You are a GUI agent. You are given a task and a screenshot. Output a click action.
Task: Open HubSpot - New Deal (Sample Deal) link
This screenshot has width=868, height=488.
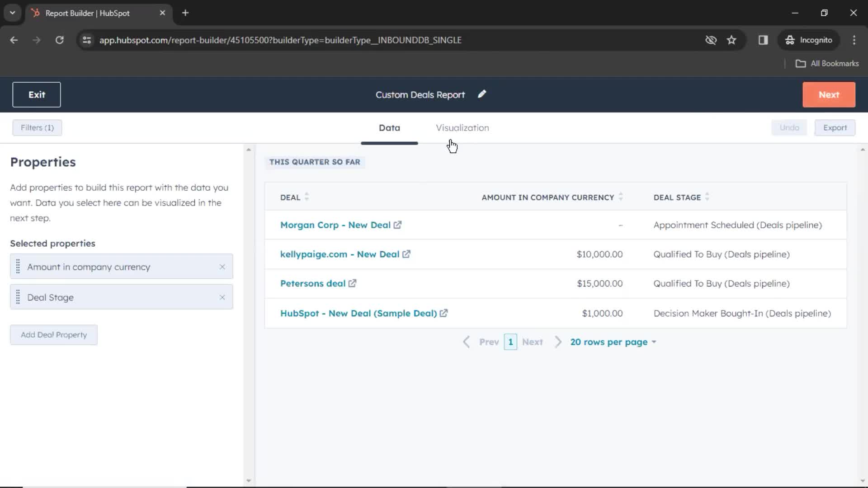point(359,313)
